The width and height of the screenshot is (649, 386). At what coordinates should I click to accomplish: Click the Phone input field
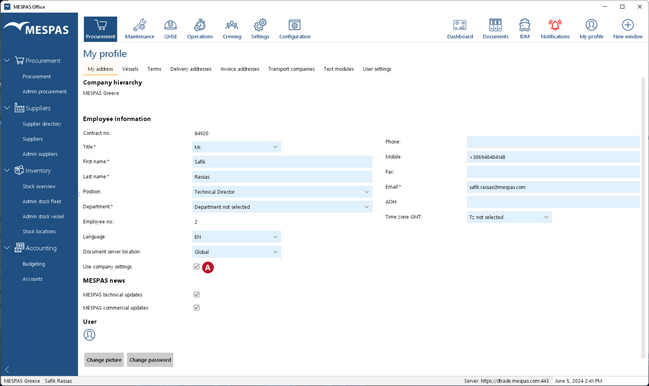point(553,142)
